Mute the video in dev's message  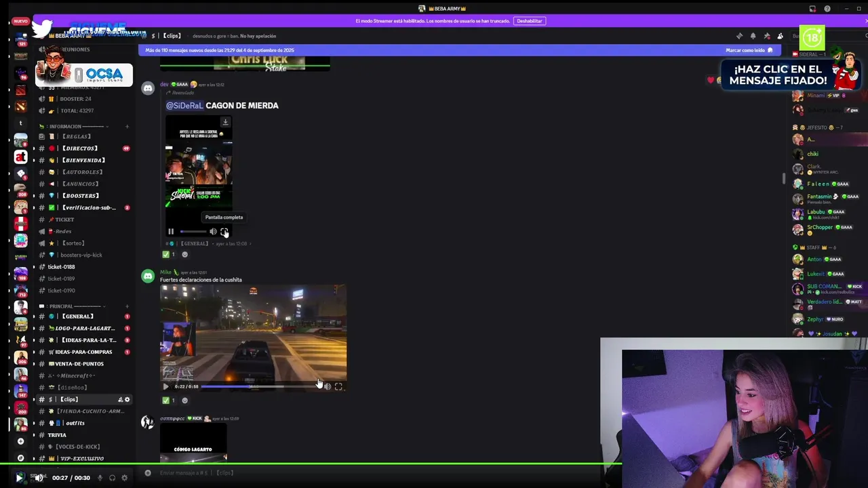coord(213,232)
